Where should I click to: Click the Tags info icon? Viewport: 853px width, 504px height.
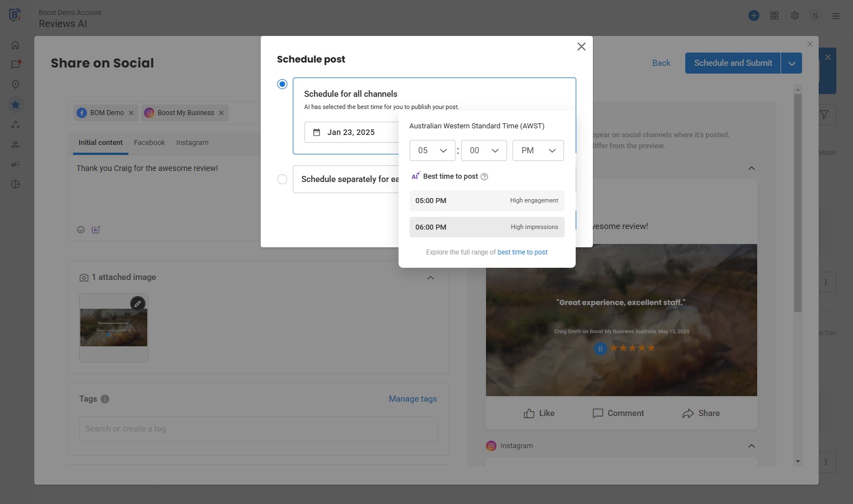point(105,399)
